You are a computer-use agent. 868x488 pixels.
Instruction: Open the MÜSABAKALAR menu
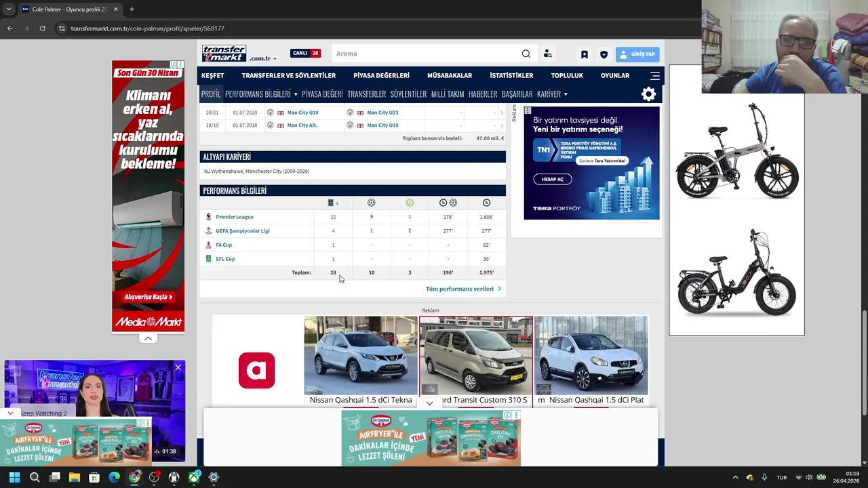coord(450,75)
